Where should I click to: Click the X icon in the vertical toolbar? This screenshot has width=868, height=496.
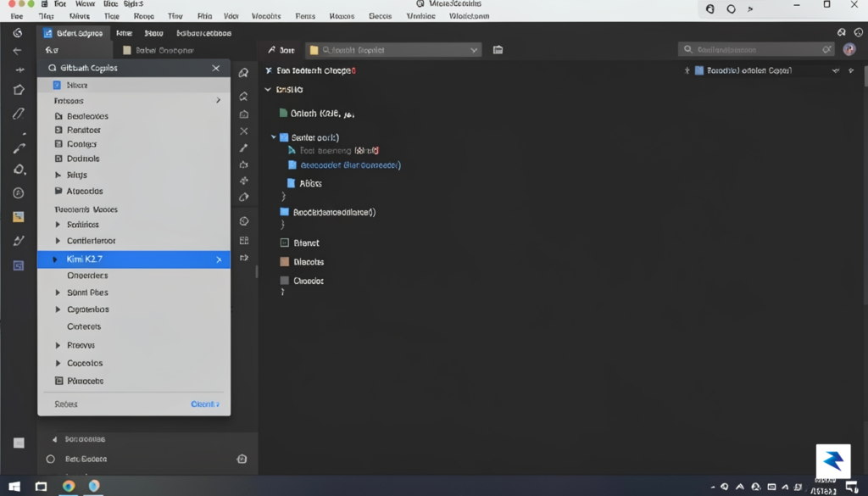click(243, 131)
